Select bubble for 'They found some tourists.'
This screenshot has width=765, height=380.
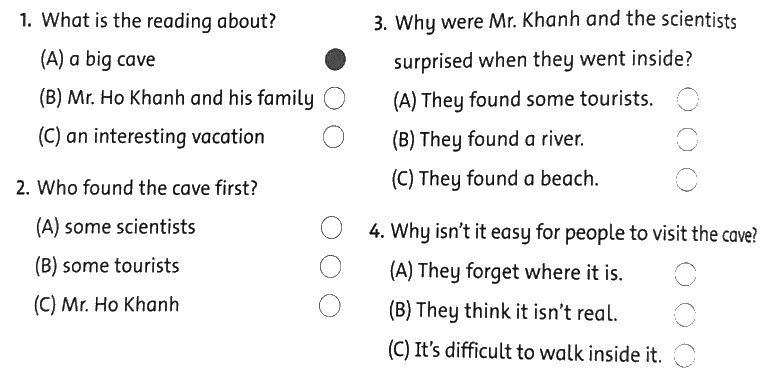(688, 100)
